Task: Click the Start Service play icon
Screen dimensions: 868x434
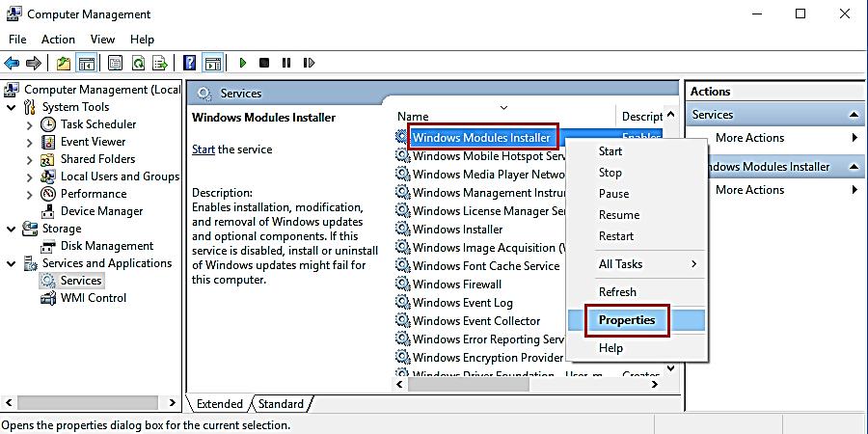Action: tap(243, 63)
